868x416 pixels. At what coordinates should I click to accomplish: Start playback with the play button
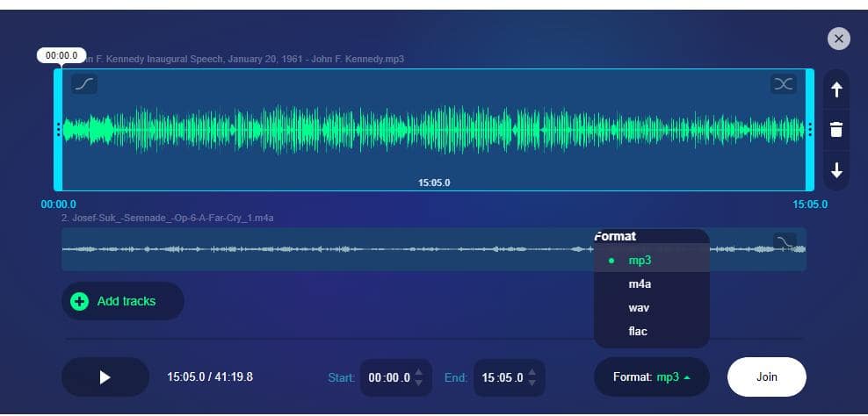(x=105, y=377)
